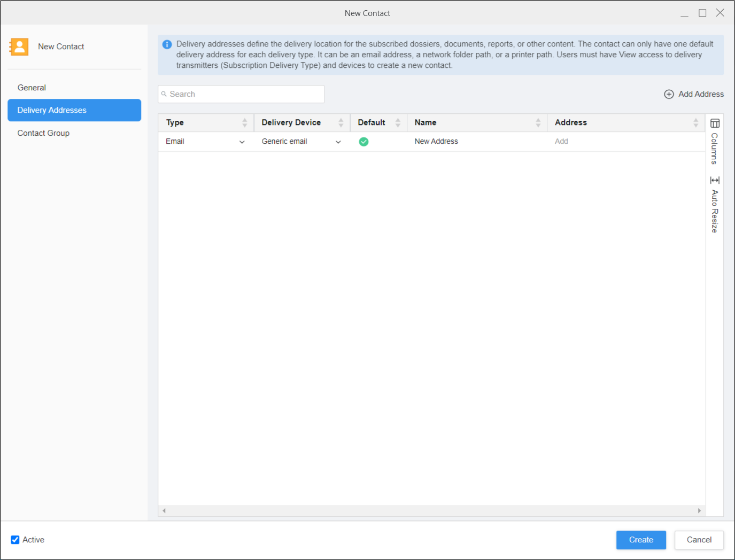Sort by Type column arrows
Screen dimensions: 735x560
click(x=244, y=122)
